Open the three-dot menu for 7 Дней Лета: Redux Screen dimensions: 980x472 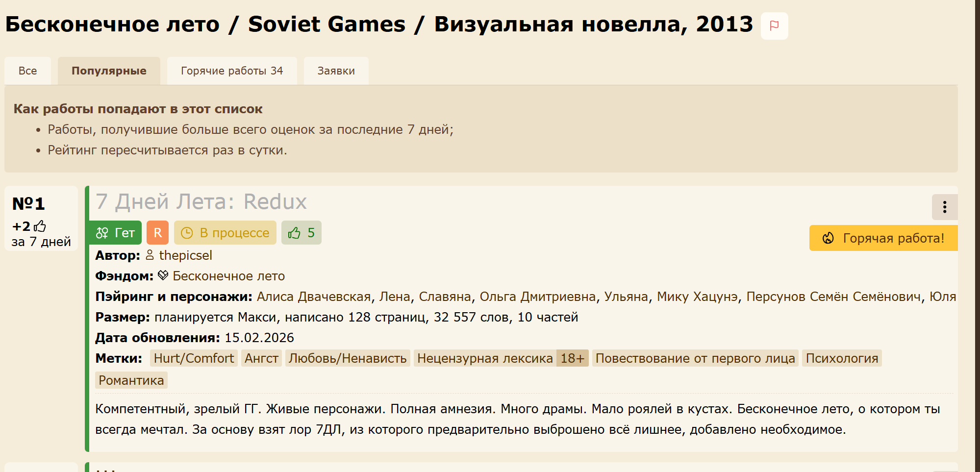pos(944,207)
